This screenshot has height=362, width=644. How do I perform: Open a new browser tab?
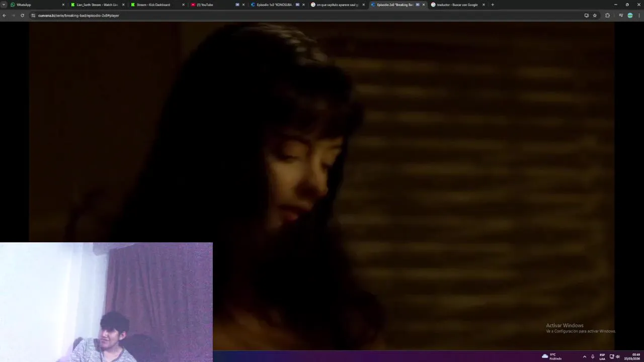[x=493, y=5]
